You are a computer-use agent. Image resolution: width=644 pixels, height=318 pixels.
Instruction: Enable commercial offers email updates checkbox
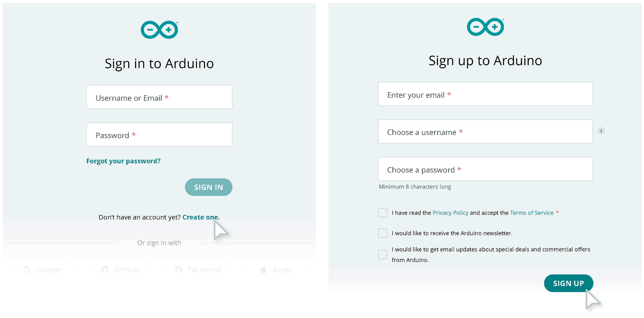click(382, 254)
